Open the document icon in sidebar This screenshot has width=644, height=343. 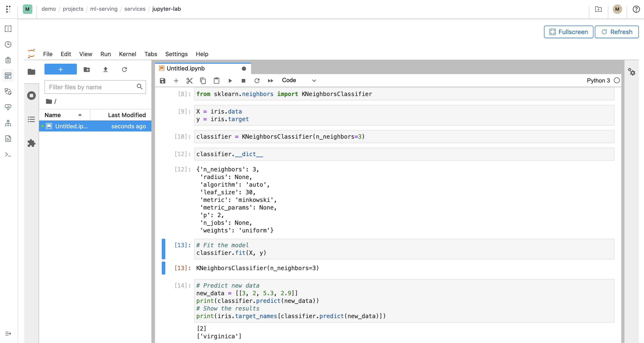point(8,139)
